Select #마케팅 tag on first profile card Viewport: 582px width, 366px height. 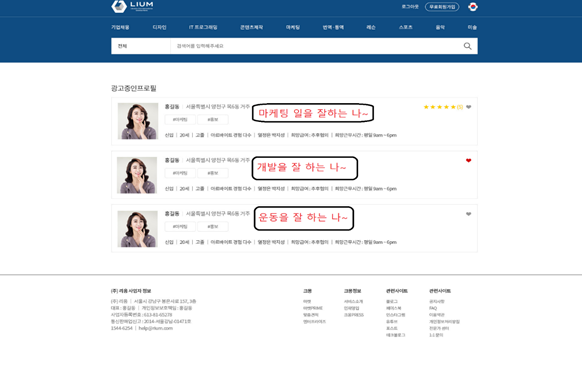pyautogui.click(x=180, y=120)
